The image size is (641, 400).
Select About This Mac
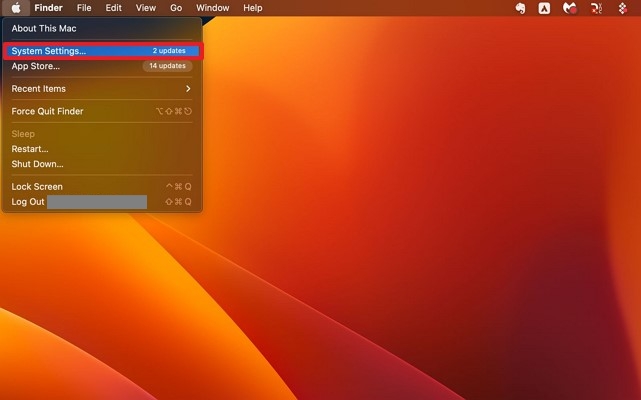(x=44, y=29)
